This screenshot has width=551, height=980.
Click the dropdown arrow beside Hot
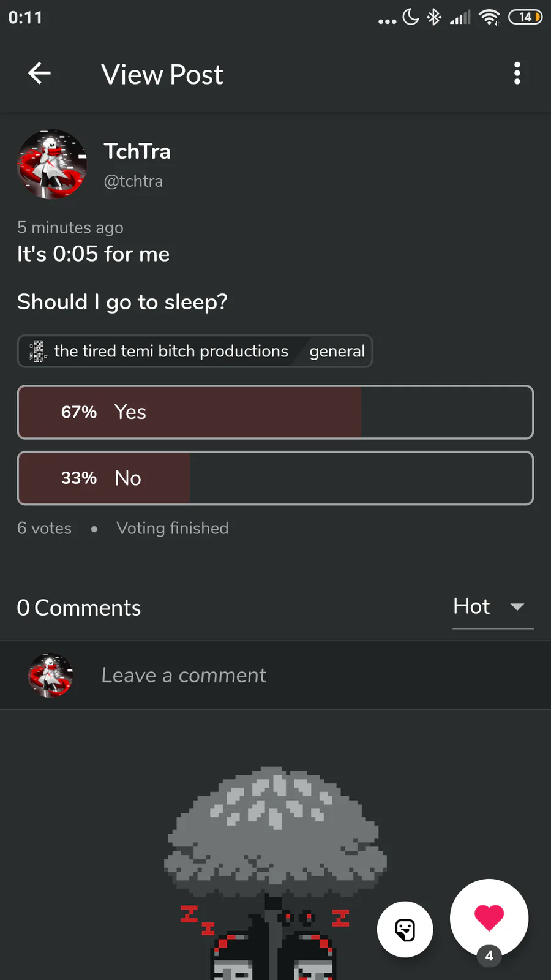point(517,607)
